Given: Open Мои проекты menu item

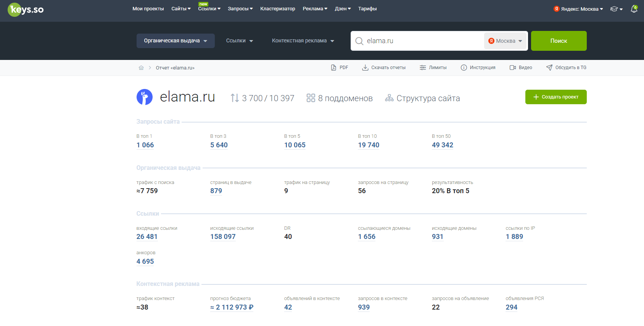Looking at the screenshot, I should [x=148, y=9].
